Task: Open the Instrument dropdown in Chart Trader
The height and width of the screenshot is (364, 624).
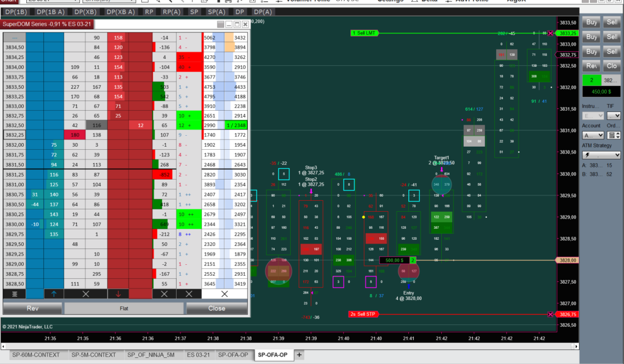Action: tap(593, 116)
